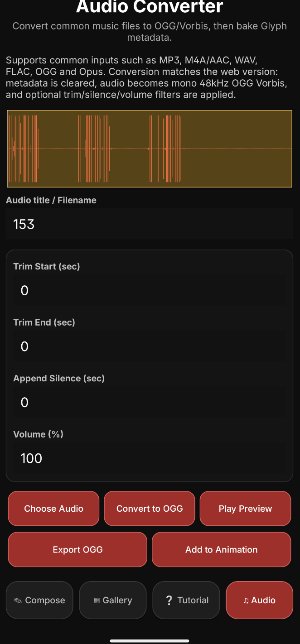This screenshot has width=300, height=644.
Task: Click the audio waveform display
Action: coord(150,149)
